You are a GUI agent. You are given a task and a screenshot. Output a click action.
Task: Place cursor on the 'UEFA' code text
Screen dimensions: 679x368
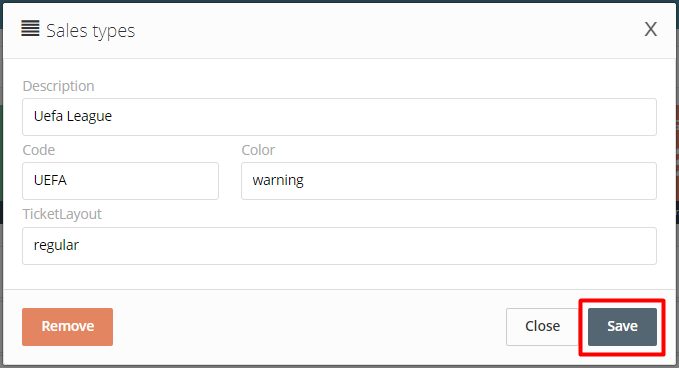pyautogui.click(x=50, y=180)
